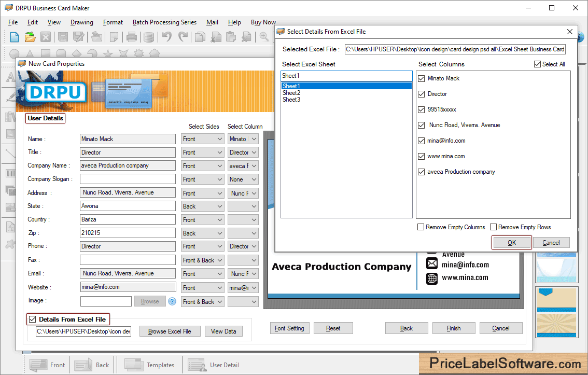Click OK in the Excel details dialog
The image size is (588, 375).
point(511,243)
